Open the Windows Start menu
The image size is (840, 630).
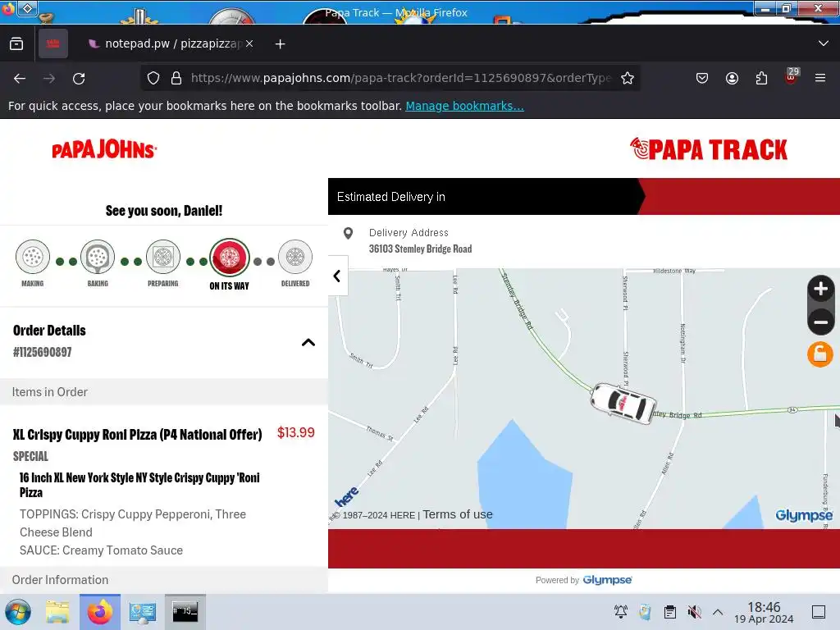[x=18, y=612]
